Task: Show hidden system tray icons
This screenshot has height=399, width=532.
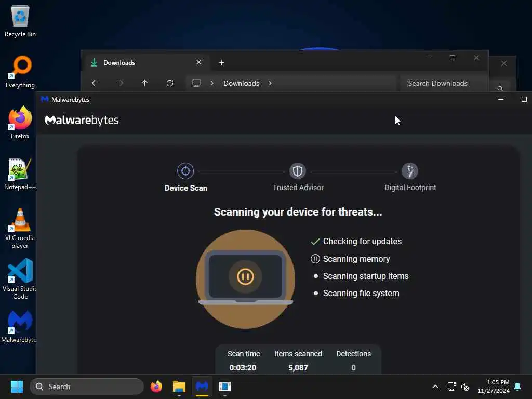Action: pyautogui.click(x=435, y=387)
